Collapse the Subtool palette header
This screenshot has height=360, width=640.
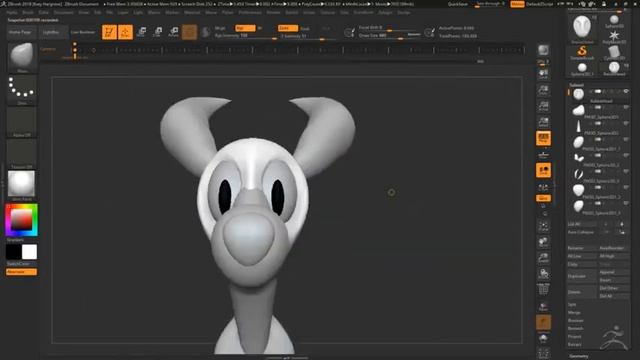pyautogui.click(x=576, y=84)
